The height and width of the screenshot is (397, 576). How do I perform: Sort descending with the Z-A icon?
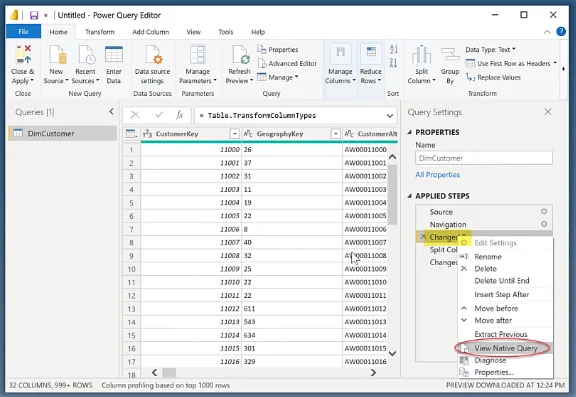pyautogui.click(x=393, y=62)
